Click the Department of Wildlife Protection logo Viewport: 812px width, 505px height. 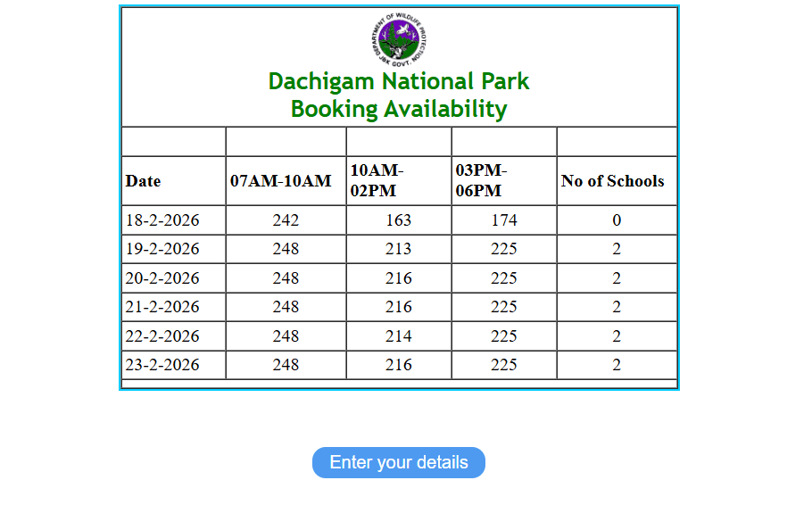point(398,40)
